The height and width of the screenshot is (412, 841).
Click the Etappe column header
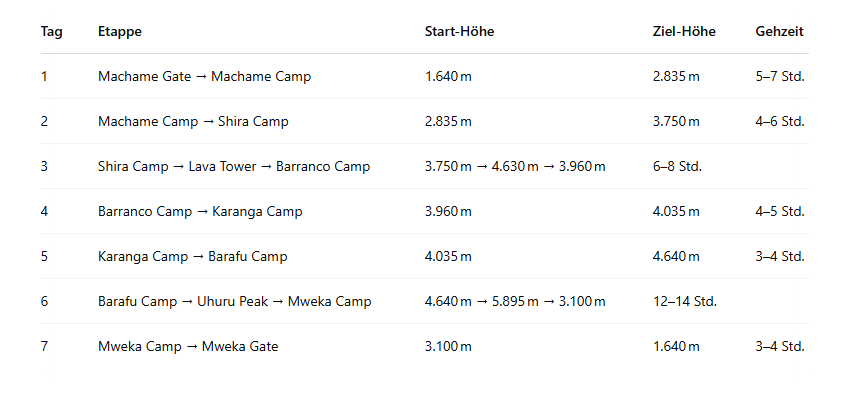pos(120,31)
